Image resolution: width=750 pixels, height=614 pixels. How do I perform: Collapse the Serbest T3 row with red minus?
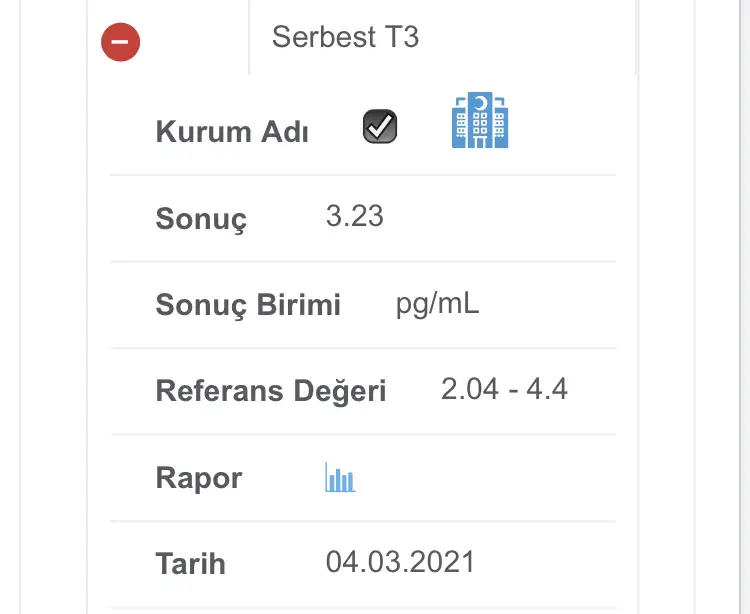(121, 42)
